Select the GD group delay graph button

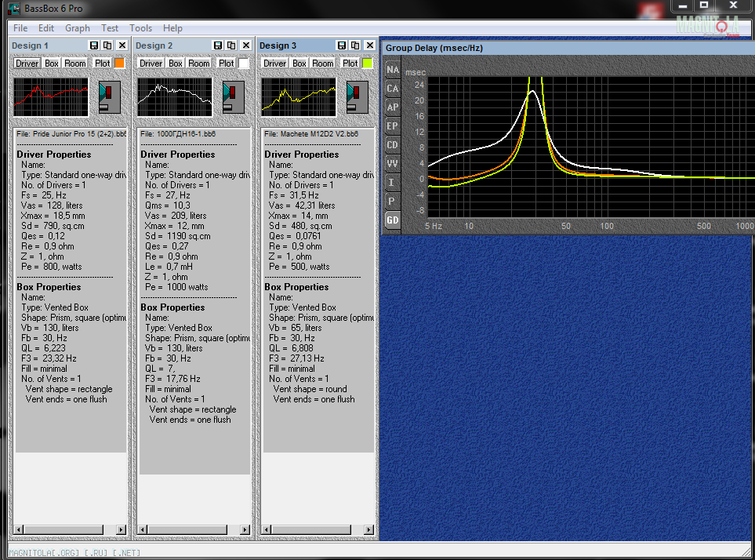(392, 220)
